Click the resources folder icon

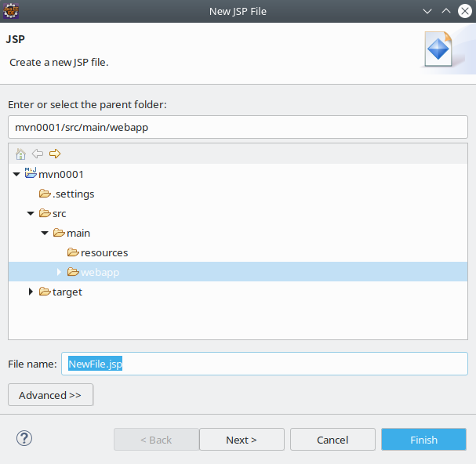[73, 252]
